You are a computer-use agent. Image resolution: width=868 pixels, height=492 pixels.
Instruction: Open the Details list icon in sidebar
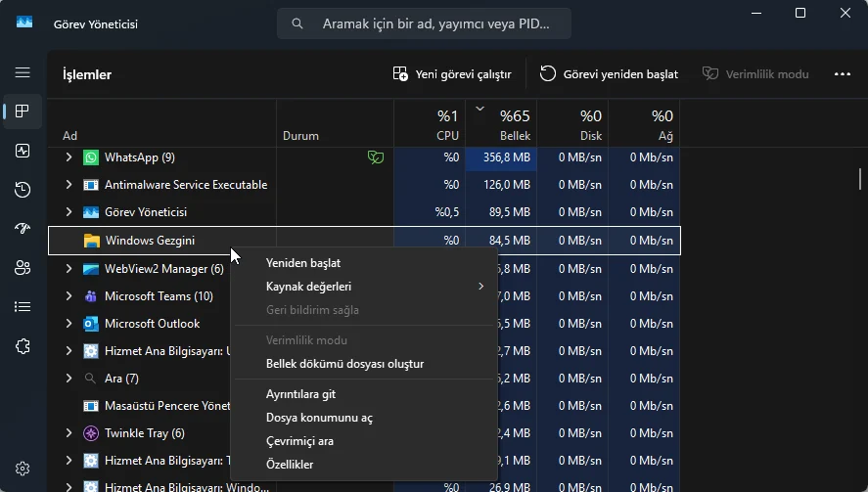(x=23, y=306)
